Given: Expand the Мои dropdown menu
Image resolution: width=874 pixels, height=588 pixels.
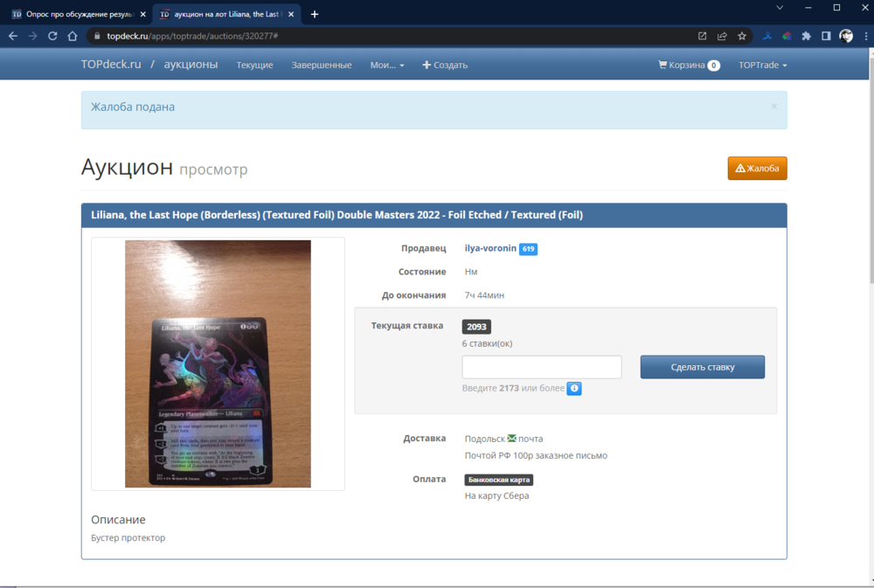Looking at the screenshot, I should pos(387,65).
